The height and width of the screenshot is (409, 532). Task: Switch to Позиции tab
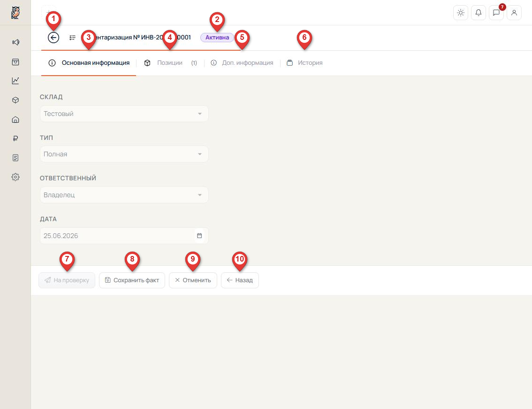(170, 63)
